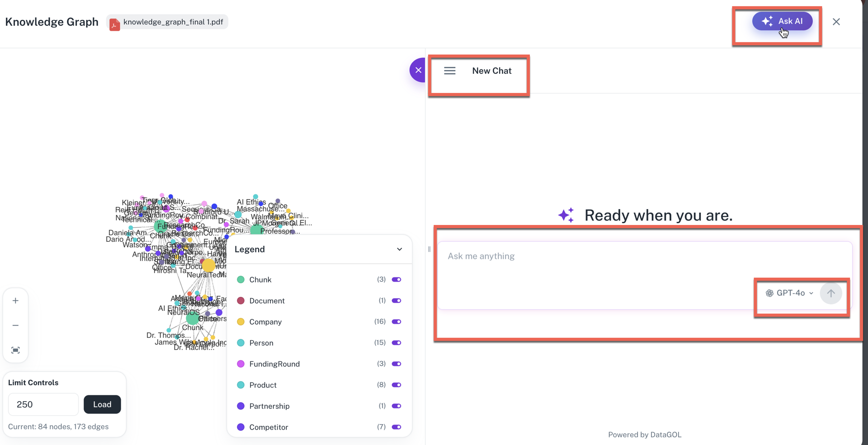The height and width of the screenshot is (445, 868).
Task: Click the zoom in plus icon
Action: (15, 301)
